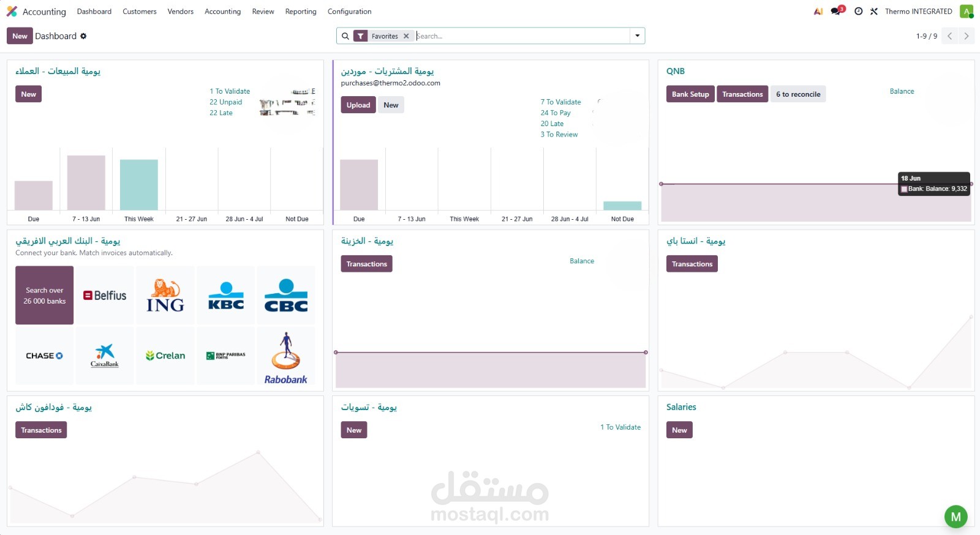This screenshot has width=980, height=535.
Task: Open the 20 Late link
Action: 552,124
